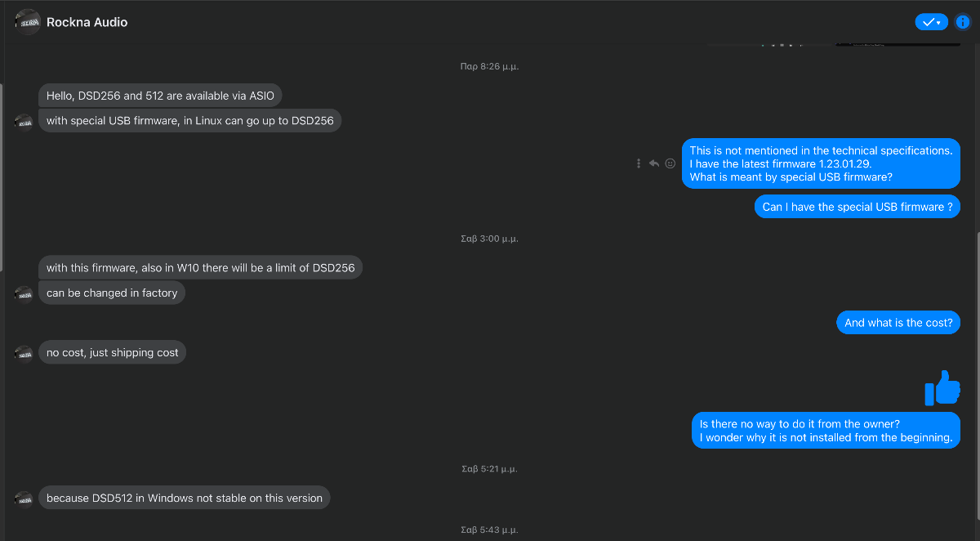The image size is (980, 541).
Task: Open emoji reactions for the firmware message
Action: pos(670,163)
